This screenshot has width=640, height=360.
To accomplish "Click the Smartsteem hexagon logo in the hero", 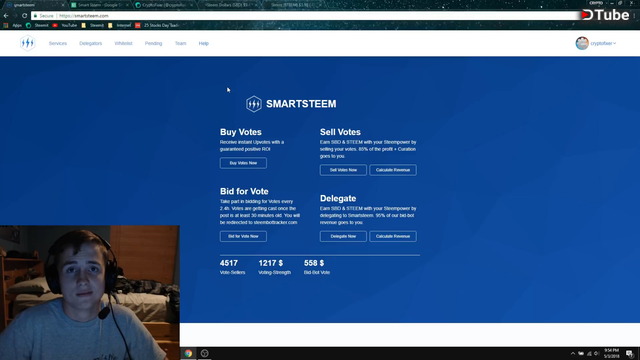I will click(253, 104).
